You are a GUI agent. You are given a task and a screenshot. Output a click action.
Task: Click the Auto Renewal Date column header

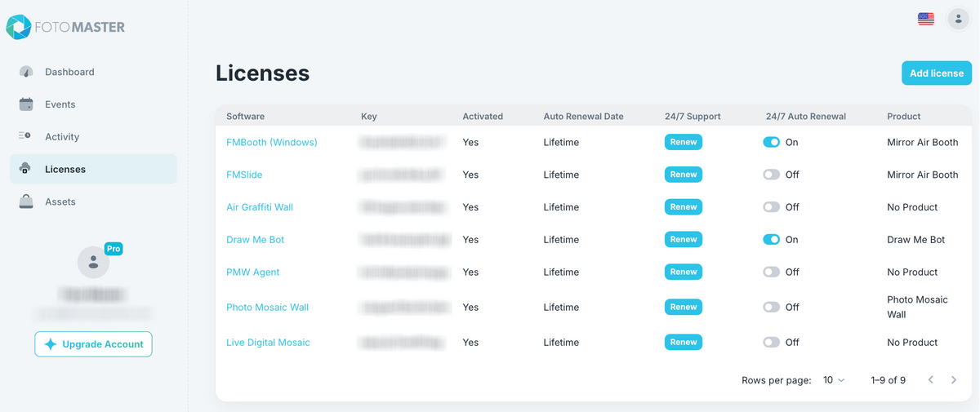coord(584,117)
